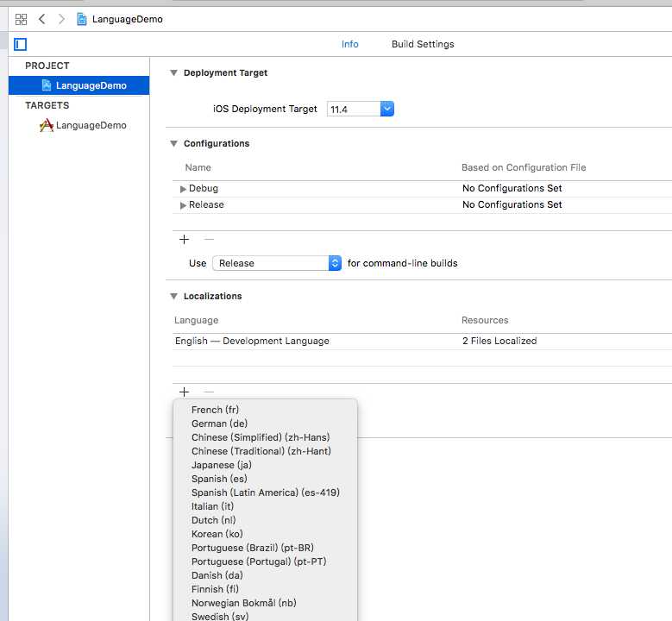Click the LanguageDemo breadcrumb title

point(128,19)
